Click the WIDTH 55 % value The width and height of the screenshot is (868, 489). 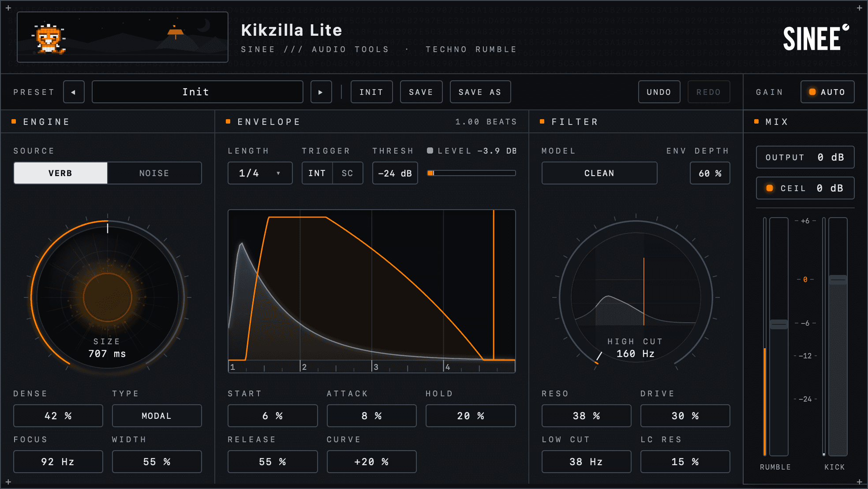coord(157,462)
